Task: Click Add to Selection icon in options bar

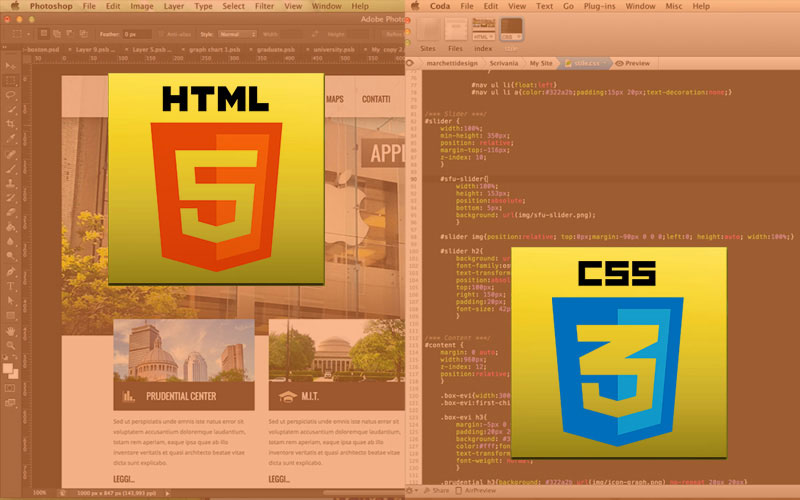Action: (x=57, y=34)
